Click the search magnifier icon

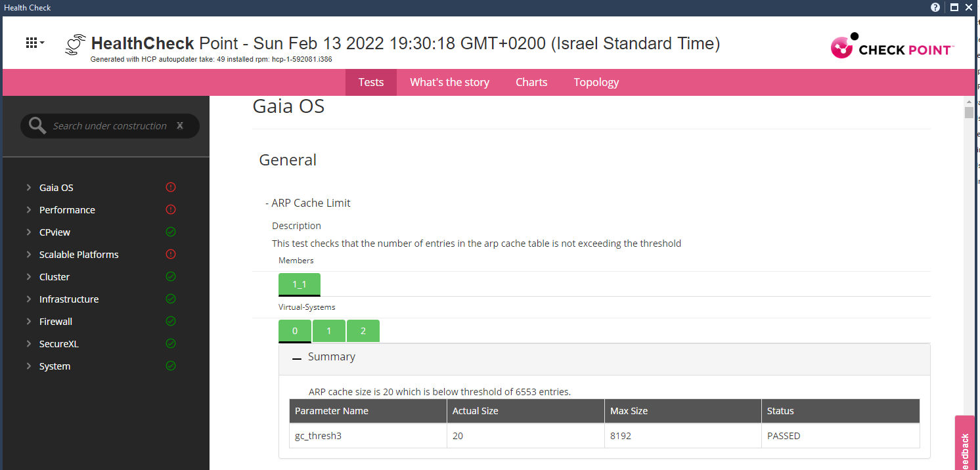[x=37, y=125]
